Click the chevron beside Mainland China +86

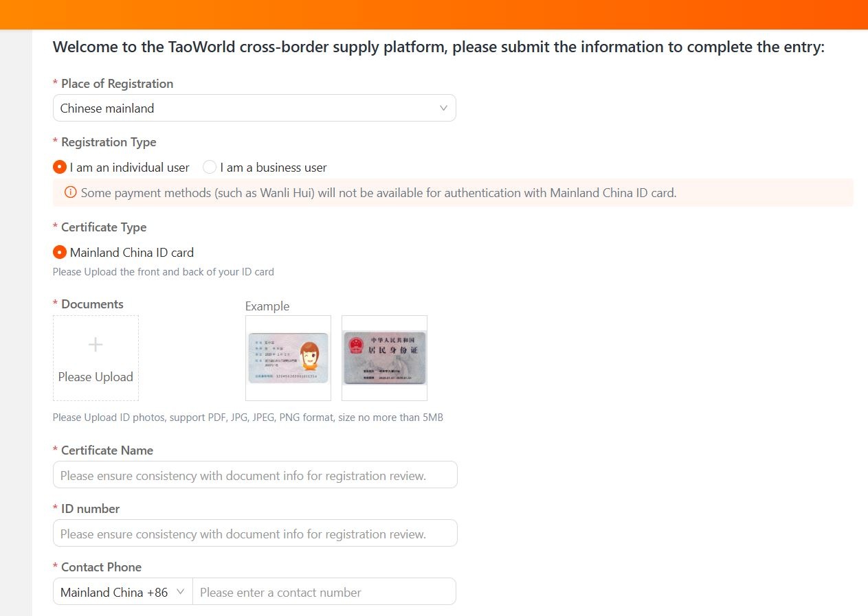point(181,592)
